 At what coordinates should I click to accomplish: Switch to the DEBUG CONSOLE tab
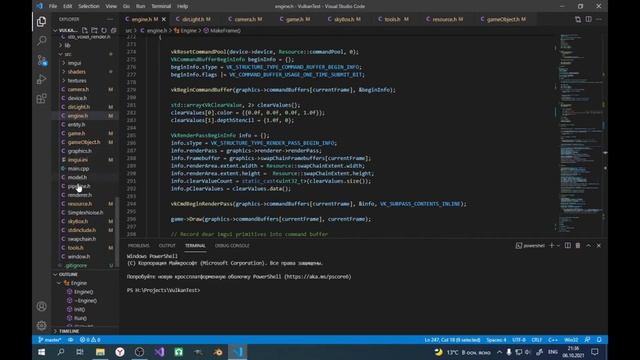point(232,245)
